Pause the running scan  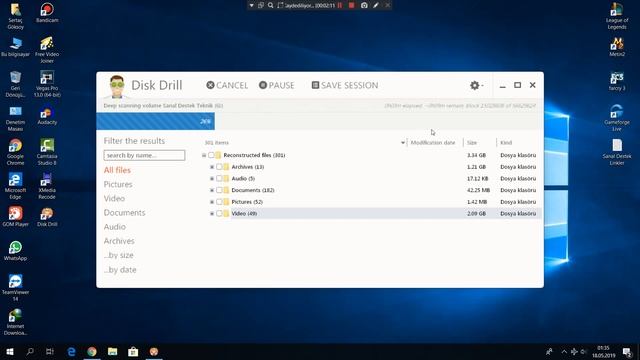click(276, 85)
